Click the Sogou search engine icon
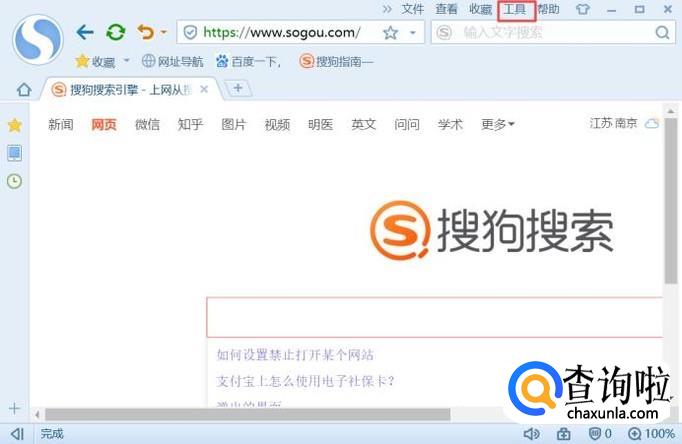This screenshot has width=682, height=444. [444, 33]
